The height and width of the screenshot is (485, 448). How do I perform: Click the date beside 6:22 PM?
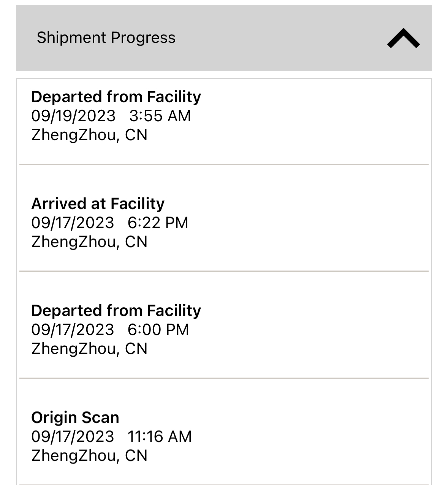coord(73,223)
